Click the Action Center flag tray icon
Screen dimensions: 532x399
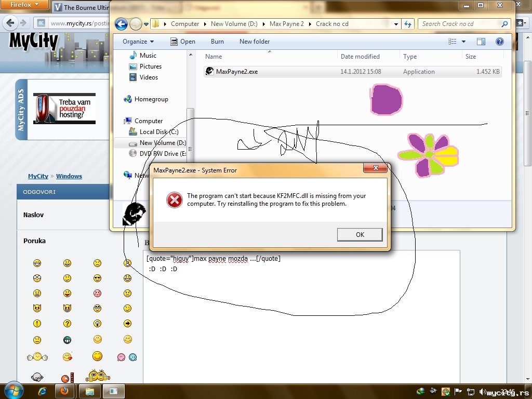point(458,391)
